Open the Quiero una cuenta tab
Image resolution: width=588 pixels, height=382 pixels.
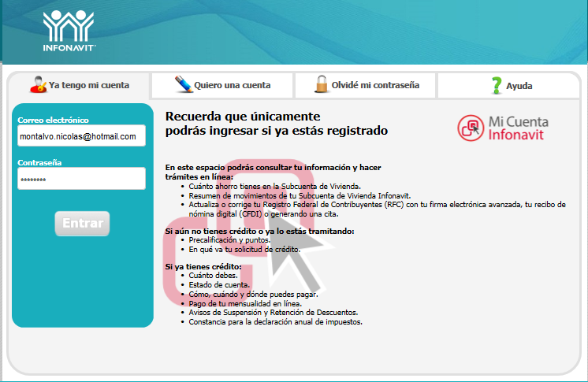coord(233,85)
